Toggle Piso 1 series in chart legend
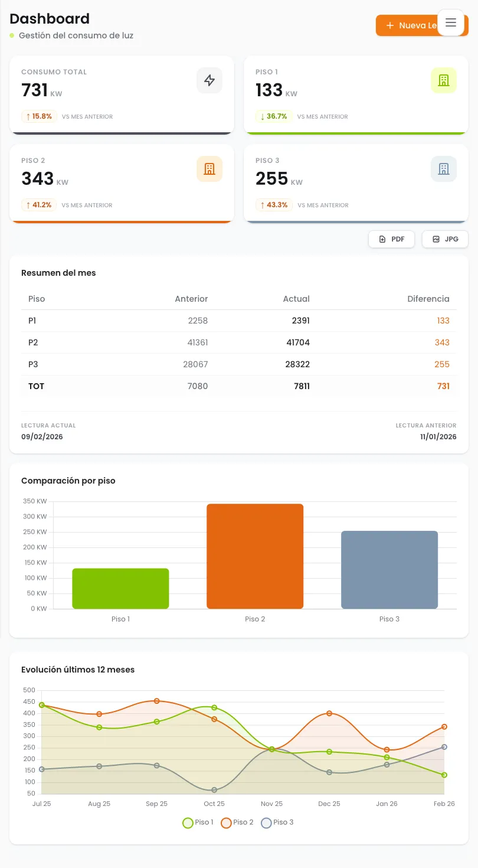Image resolution: width=478 pixels, height=868 pixels. point(198,823)
